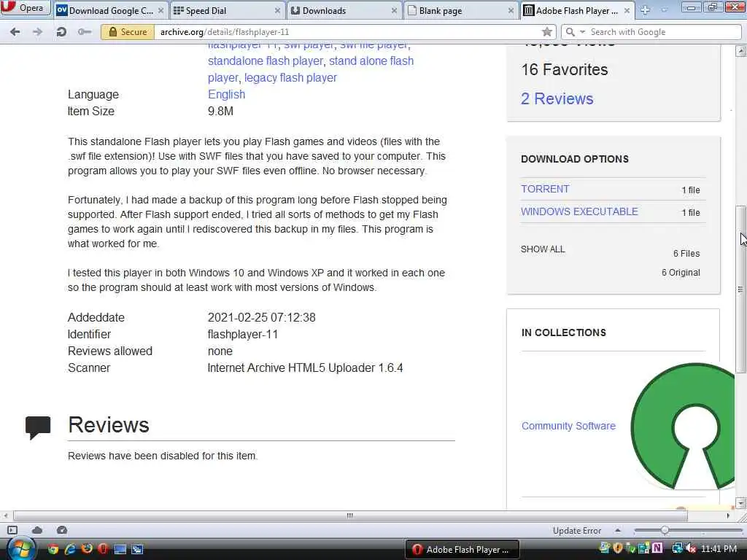
Task: Launch Opera from quick launch
Action: point(103,549)
